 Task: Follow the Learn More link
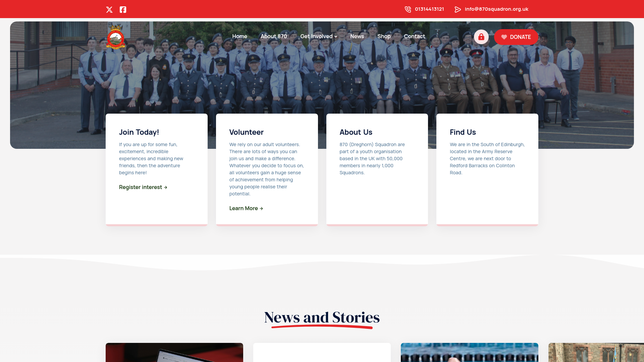tap(246, 208)
